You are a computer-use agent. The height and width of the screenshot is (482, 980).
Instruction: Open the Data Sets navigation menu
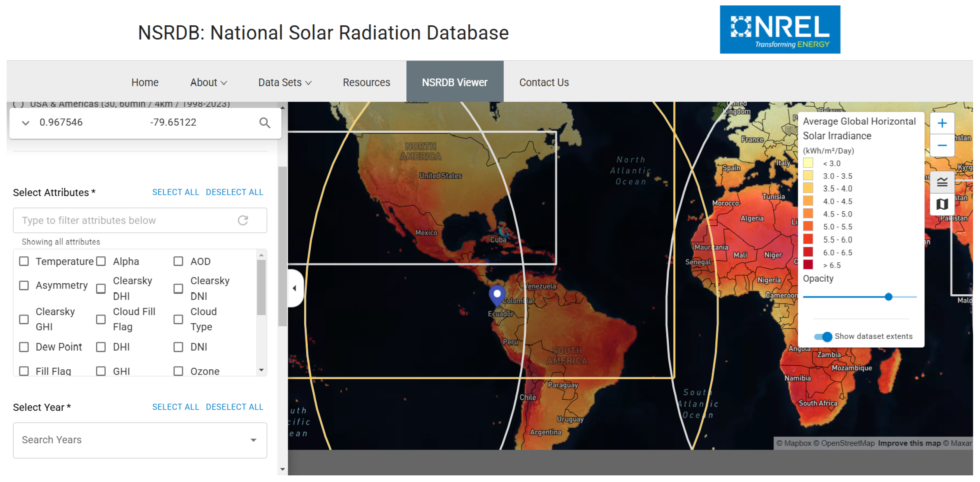(x=284, y=82)
